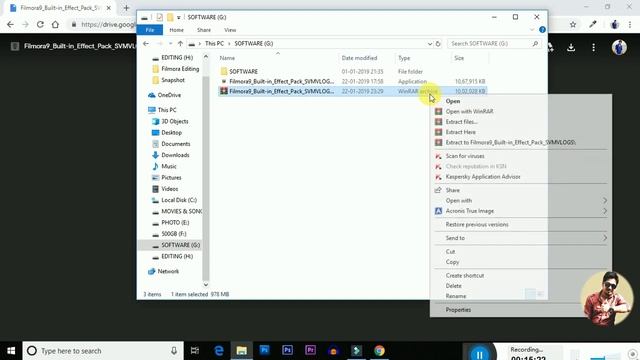The width and height of the screenshot is (640, 360).
Task: Click navigation pane scrollbar down arrow
Action: (x=206, y=284)
